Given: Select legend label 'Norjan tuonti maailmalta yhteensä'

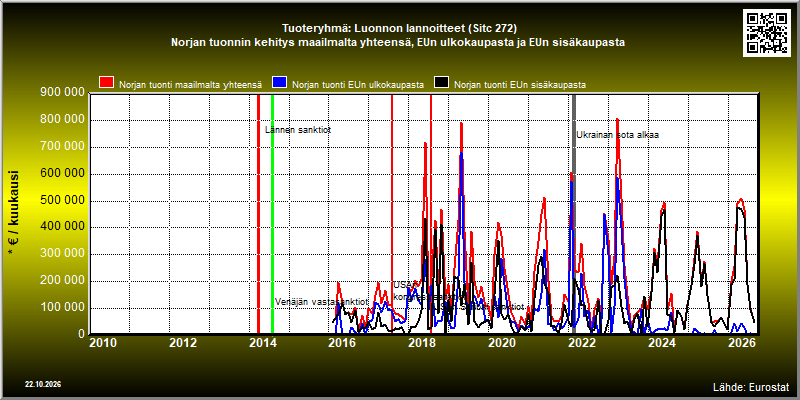Looking at the screenshot, I should point(190,85).
